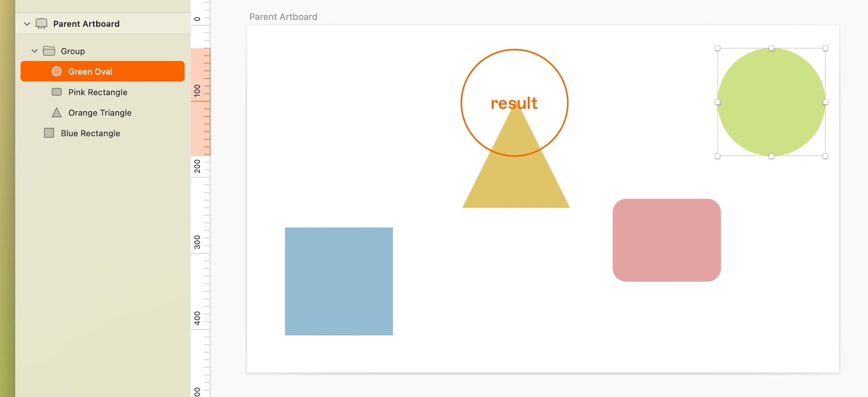This screenshot has height=397, width=868.
Task: Click the rounded rectangle icon of Pink Rectangle
Action: 57,92
